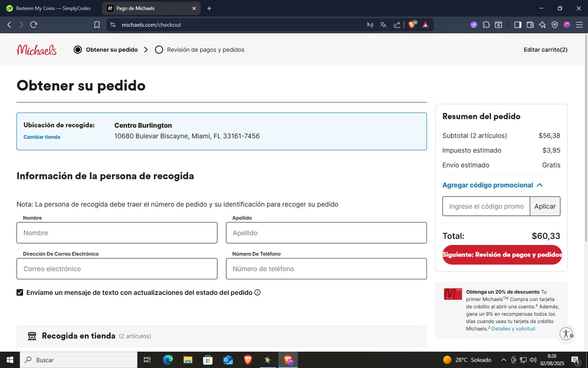This screenshot has width=588, height=368.
Task: Toggle the browser sidebar panel icon
Action: point(517,25)
